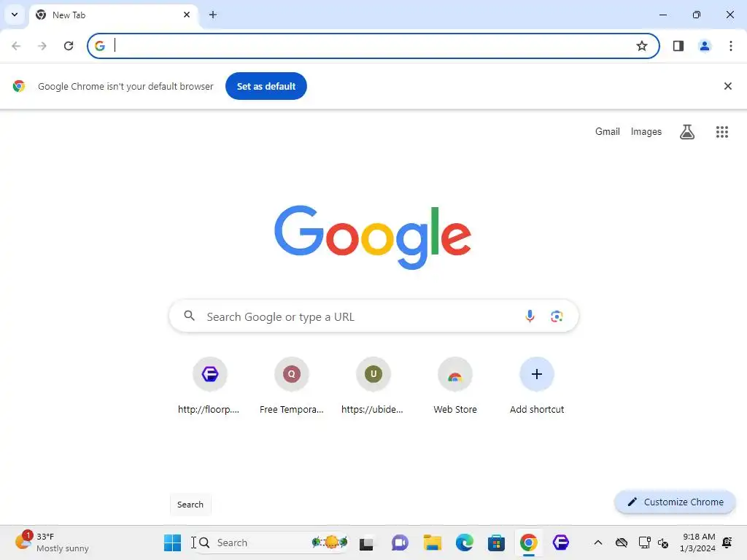
Task: Launch Microsoft Edge from taskbar
Action: pos(465,542)
